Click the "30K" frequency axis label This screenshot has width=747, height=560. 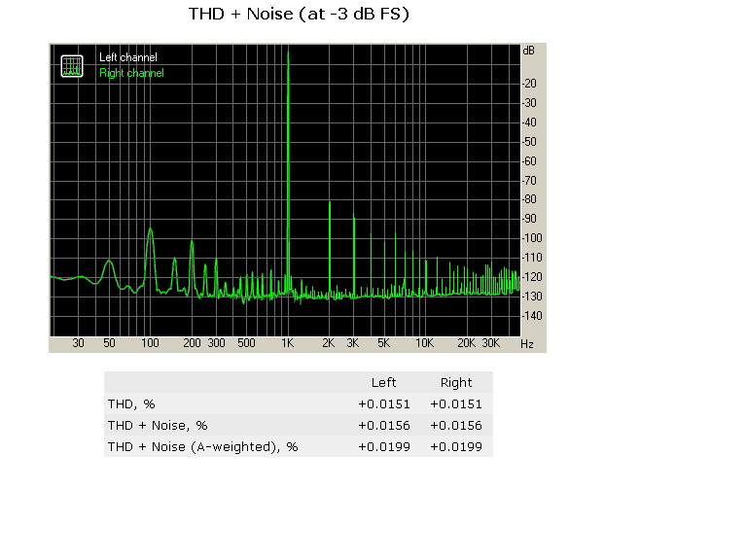click(x=490, y=343)
